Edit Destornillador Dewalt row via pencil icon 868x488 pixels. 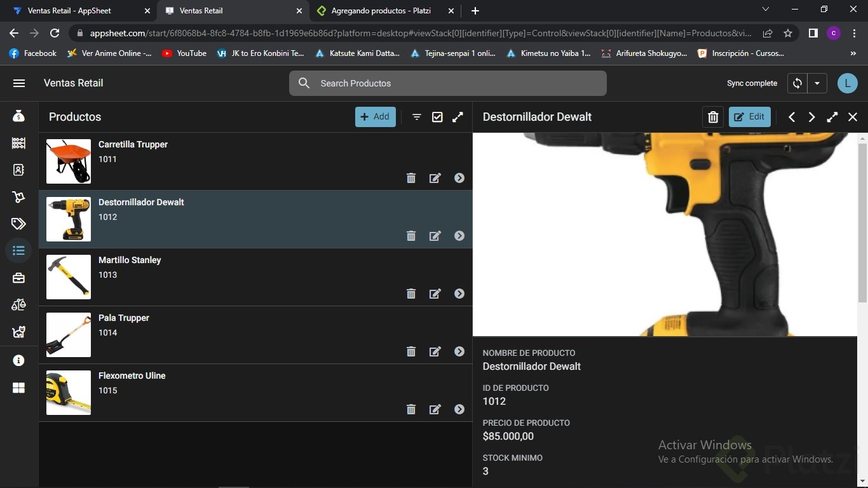[x=435, y=236]
